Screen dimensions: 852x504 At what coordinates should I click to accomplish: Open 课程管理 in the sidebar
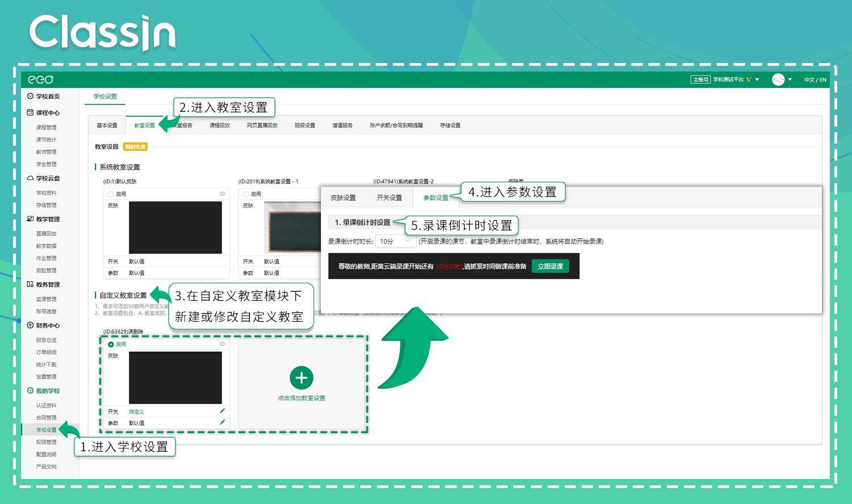click(x=47, y=128)
